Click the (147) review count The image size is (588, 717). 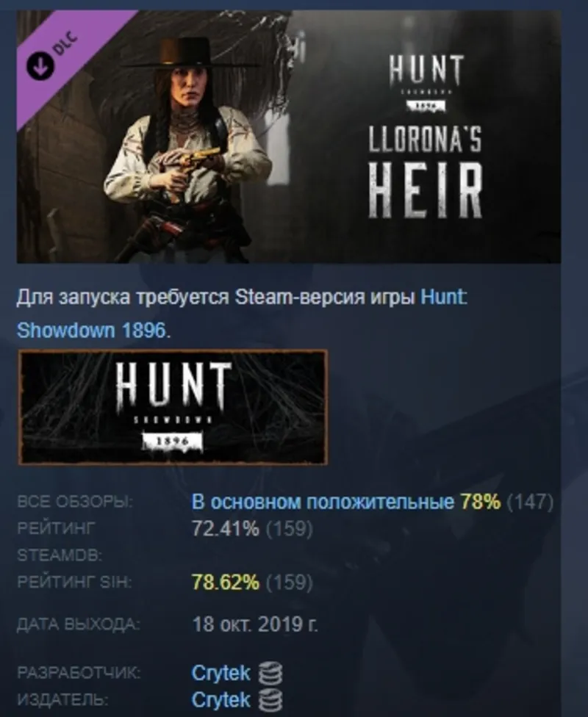click(x=531, y=502)
